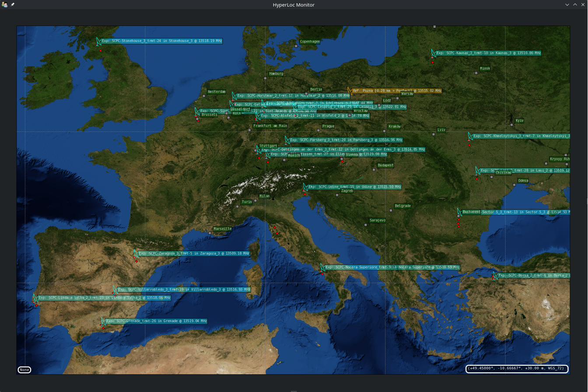Click the Copenhagen city label
The image size is (588, 392).
pos(310,42)
